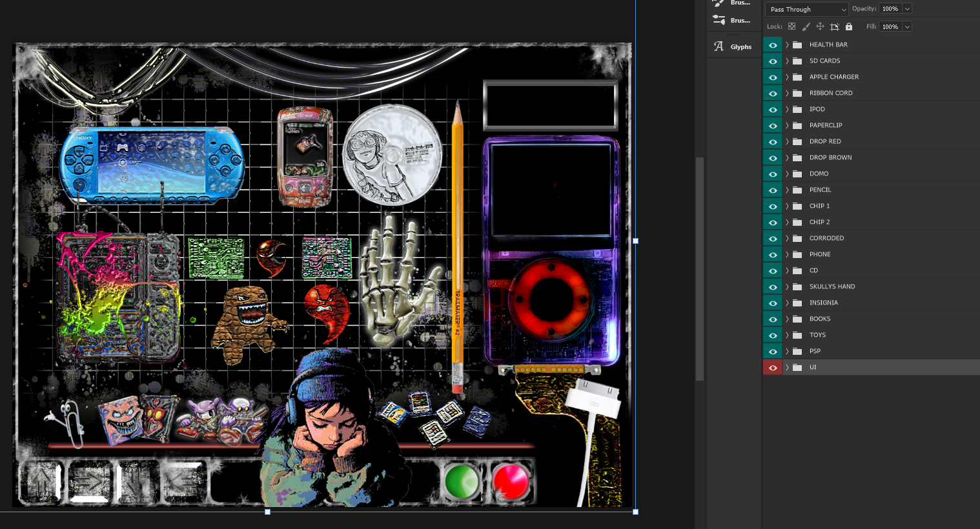Click the PENCIL group folder icon
This screenshot has height=529, width=980.
pos(797,190)
